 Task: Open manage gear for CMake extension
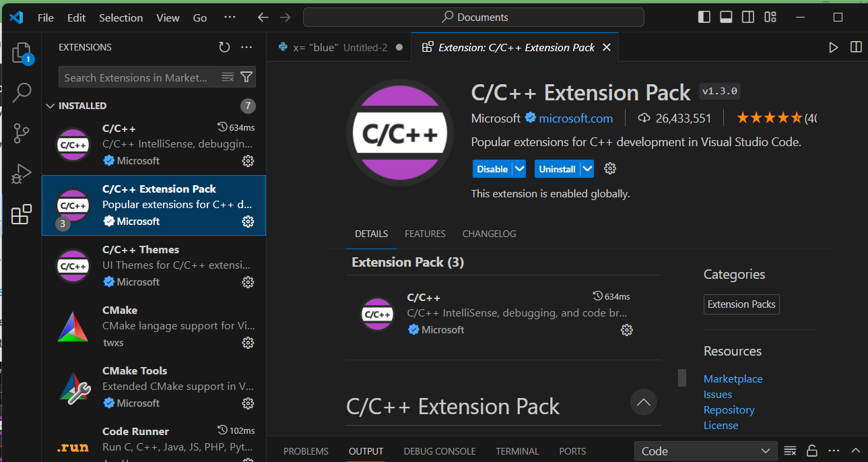[248, 342]
